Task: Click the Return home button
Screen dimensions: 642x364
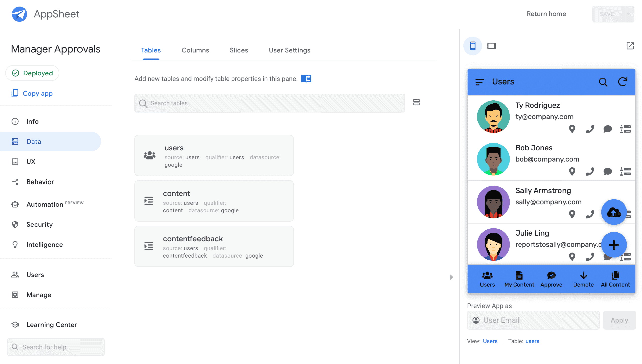Action: 546,14
